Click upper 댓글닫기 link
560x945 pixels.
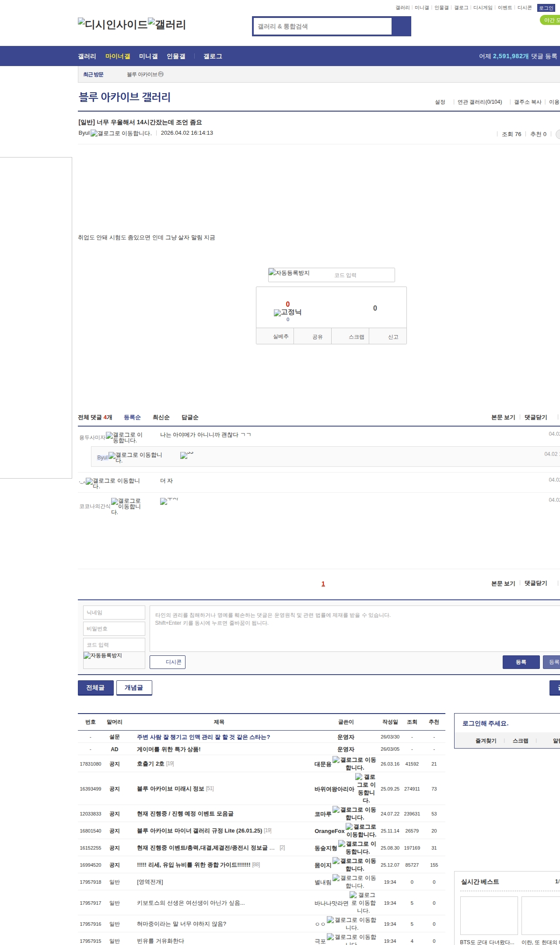click(x=536, y=417)
